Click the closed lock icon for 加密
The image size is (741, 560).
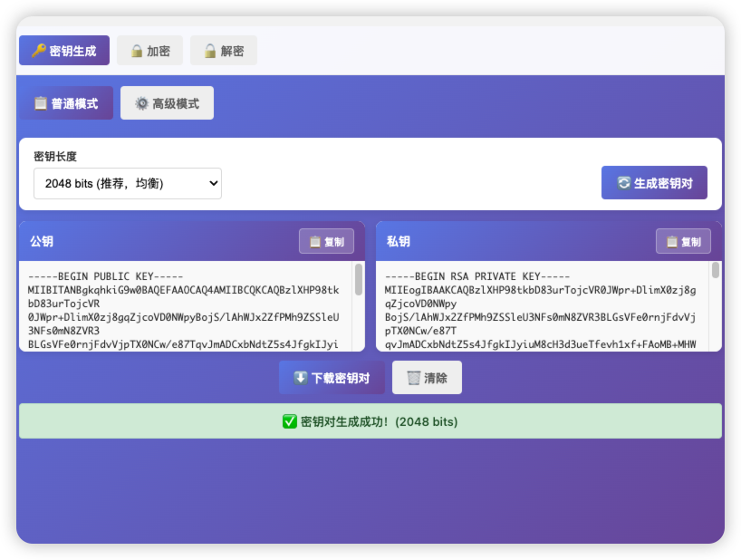click(x=136, y=51)
